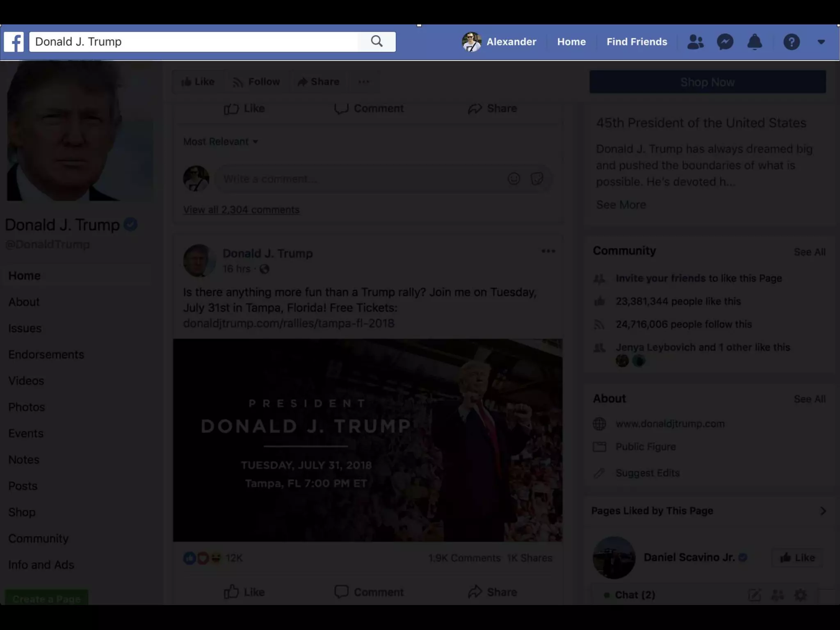This screenshot has height=630, width=840.
Task: Open 1.9K Comments on the rally post
Action: point(464,558)
